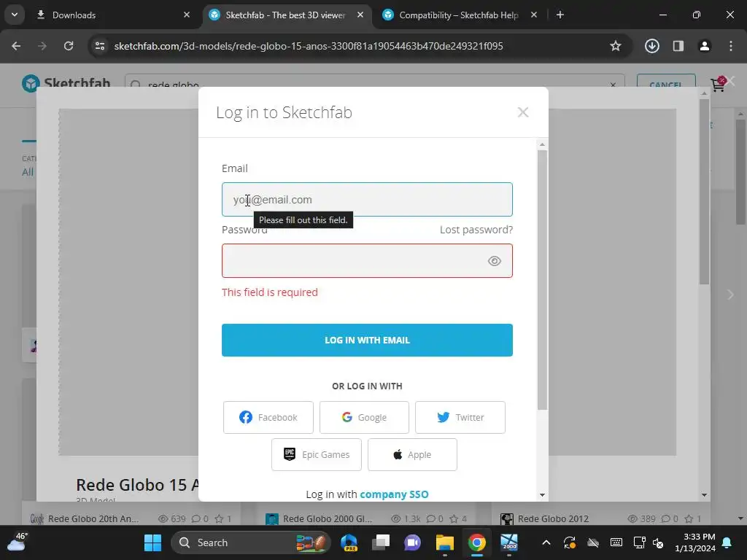The width and height of the screenshot is (747, 560).
Task: Open the Lost password? link
Action: click(x=476, y=230)
